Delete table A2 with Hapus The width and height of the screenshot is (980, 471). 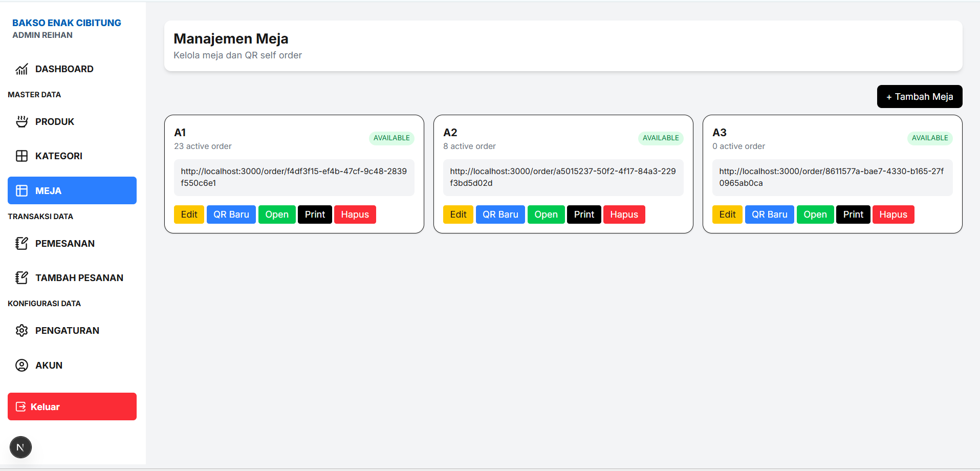(624, 215)
